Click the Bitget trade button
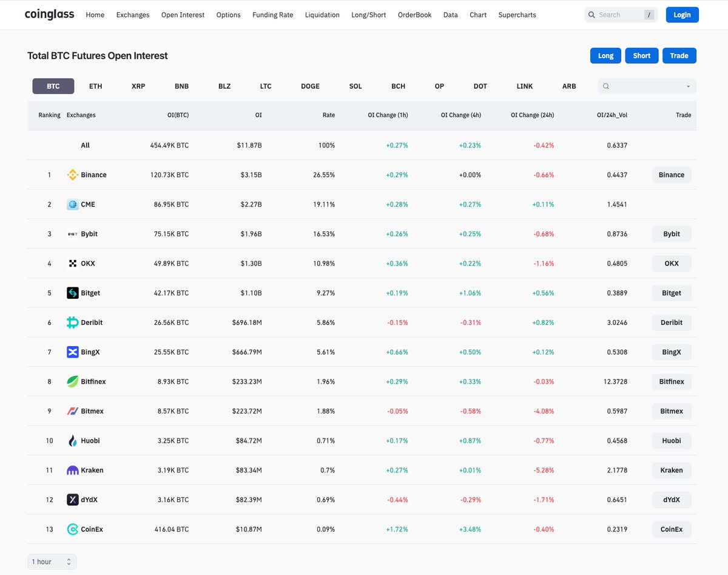Image resolution: width=728 pixels, height=575 pixels. (x=672, y=293)
